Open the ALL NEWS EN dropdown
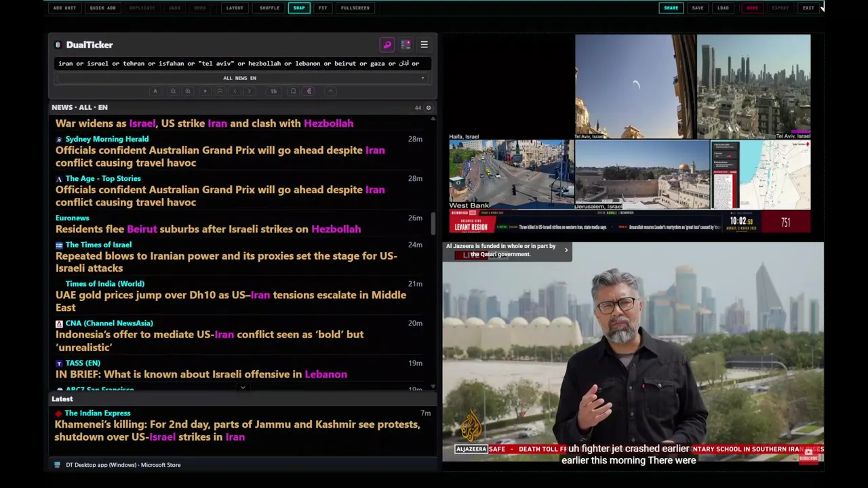The height and width of the screenshot is (488, 868). pos(240,78)
